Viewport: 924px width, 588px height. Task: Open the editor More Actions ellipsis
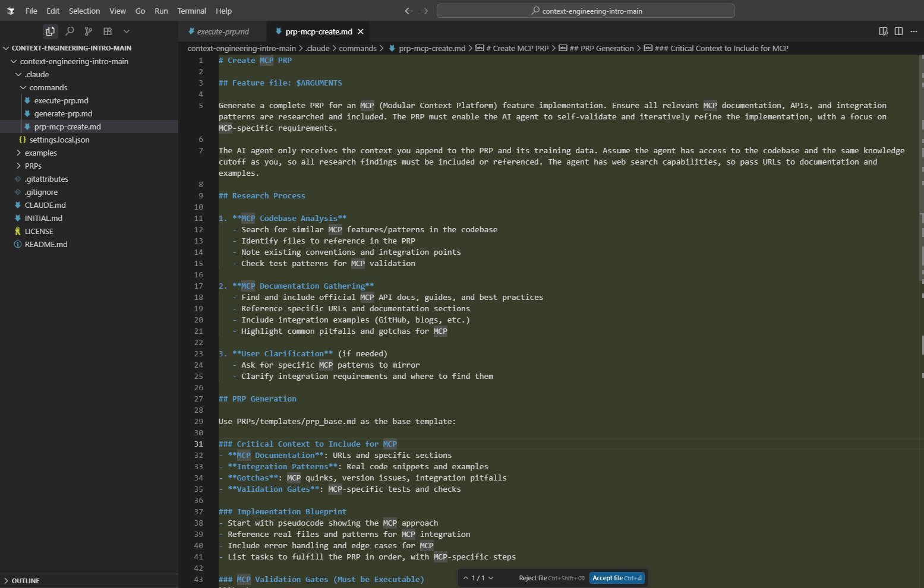pyautogui.click(x=914, y=31)
